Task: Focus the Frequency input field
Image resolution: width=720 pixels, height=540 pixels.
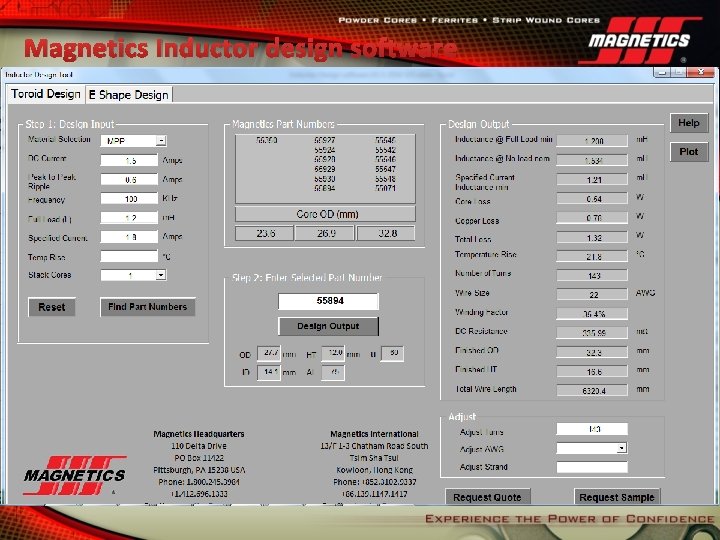Action: click(129, 199)
